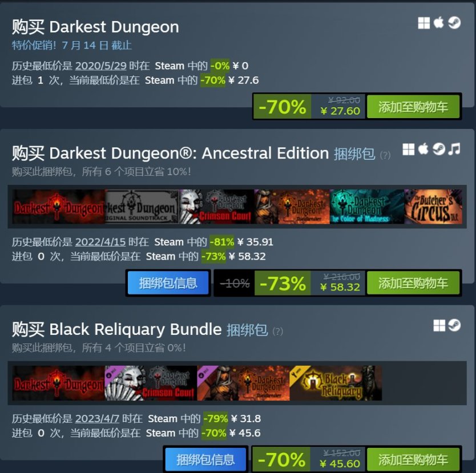
Task: Click Apple icon for Ancestral Edition bundle
Action: pyautogui.click(x=423, y=149)
